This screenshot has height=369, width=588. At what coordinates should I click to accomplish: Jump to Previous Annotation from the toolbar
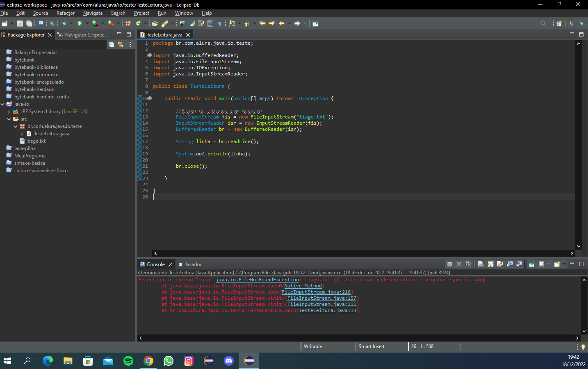pos(246,23)
